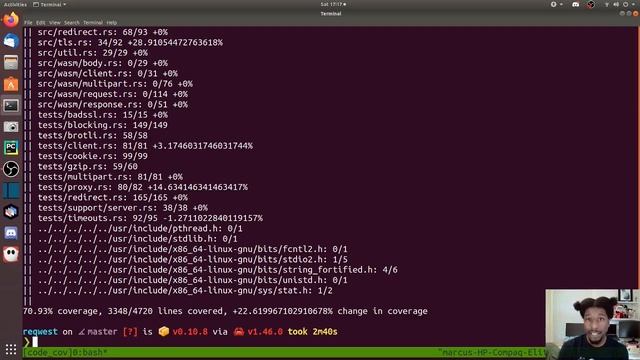Image resolution: width=640 pixels, height=360 pixels.
Task: Click the string_fortified.h: 4/6 line
Action: 218,270
